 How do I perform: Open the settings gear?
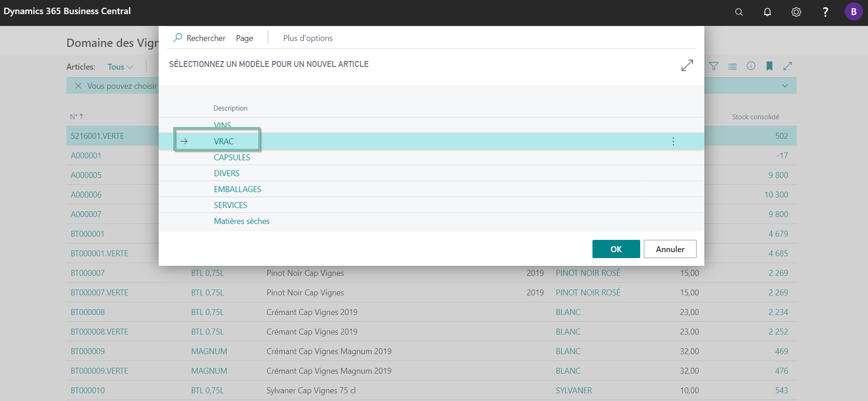coord(796,12)
